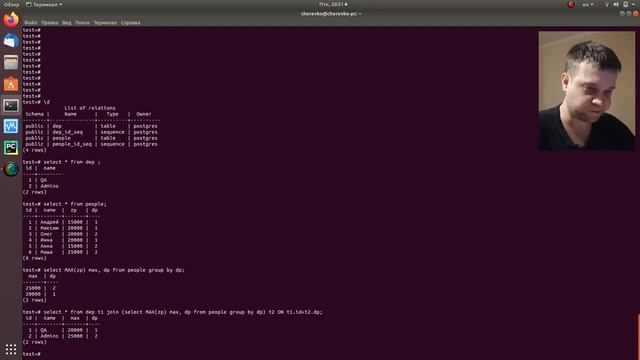Open the power system icon in top bar

tap(625, 4)
